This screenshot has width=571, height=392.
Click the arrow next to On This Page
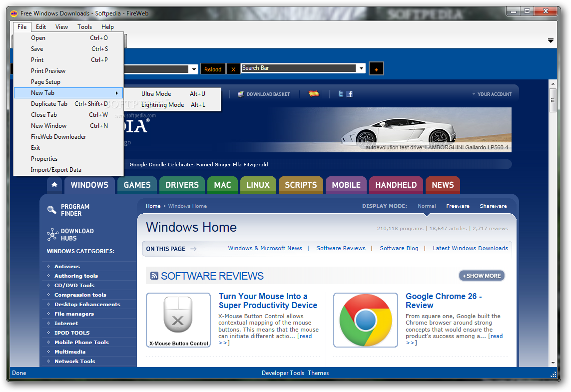pyautogui.click(x=194, y=249)
